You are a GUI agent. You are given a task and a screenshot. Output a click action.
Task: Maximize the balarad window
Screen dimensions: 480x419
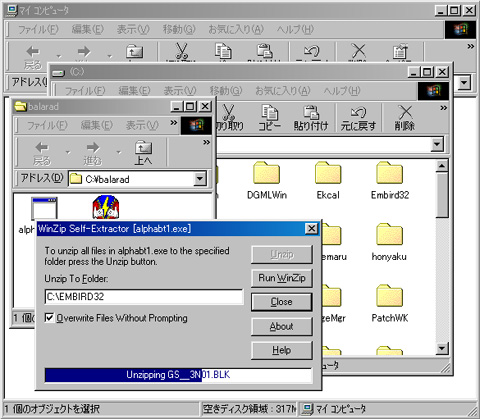[190, 107]
